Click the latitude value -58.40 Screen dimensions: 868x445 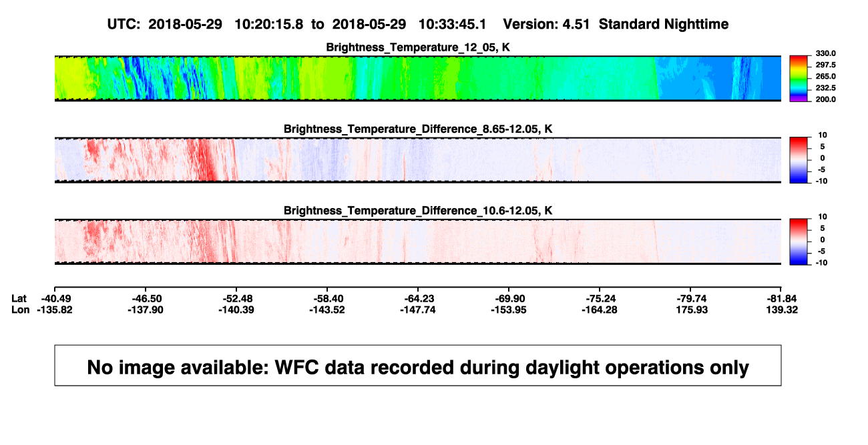coord(327,298)
